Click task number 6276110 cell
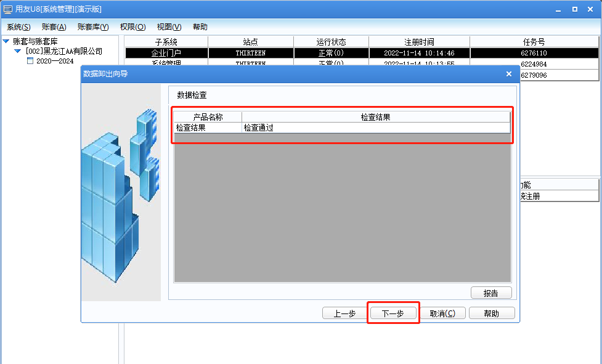The width and height of the screenshot is (602, 364). pos(534,53)
